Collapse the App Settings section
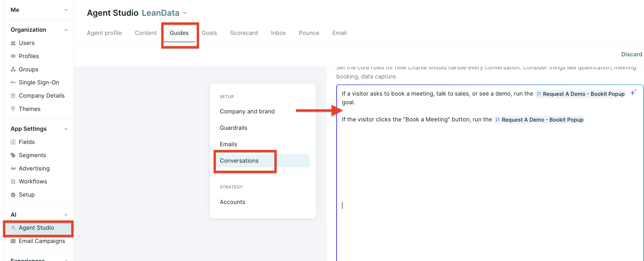 (x=66, y=129)
